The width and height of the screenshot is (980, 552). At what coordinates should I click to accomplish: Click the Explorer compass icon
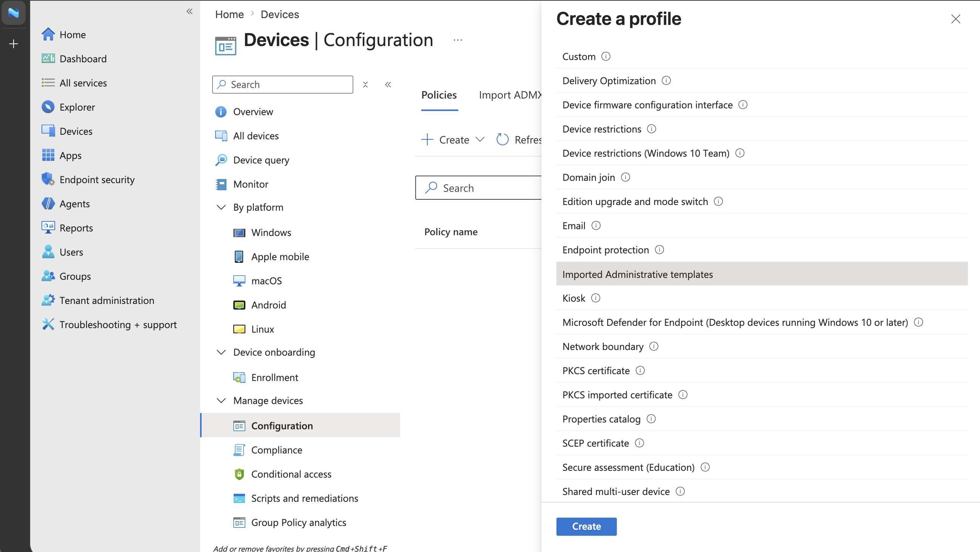[48, 107]
